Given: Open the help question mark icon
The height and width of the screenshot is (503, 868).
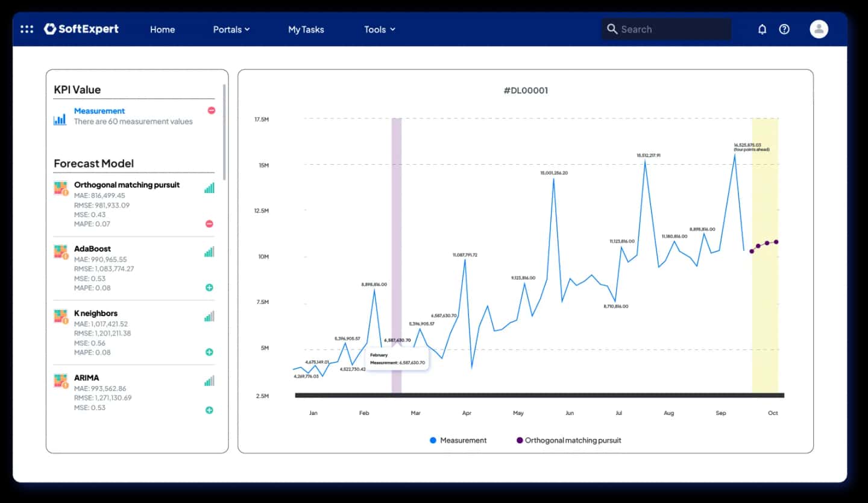Looking at the screenshot, I should [x=784, y=29].
